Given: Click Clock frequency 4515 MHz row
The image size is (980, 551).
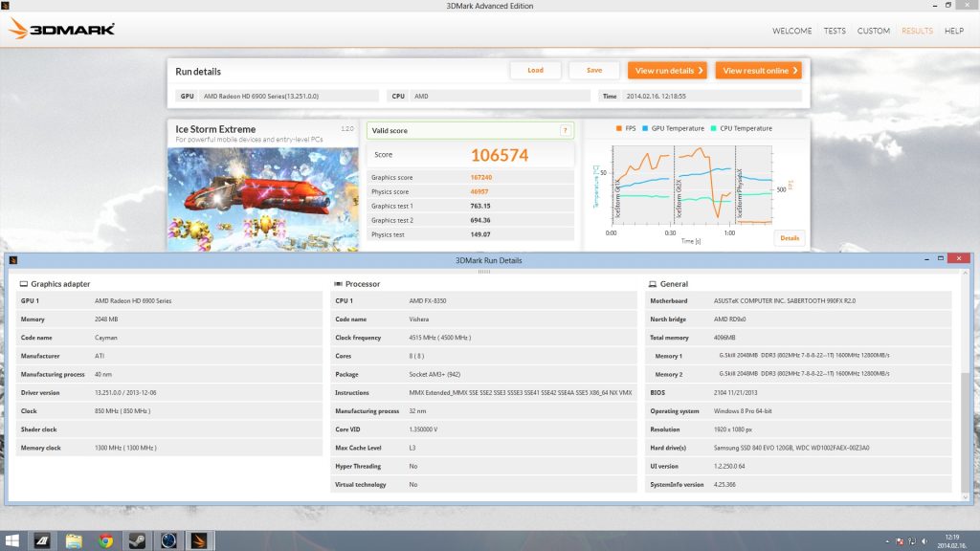Looking at the screenshot, I should (x=483, y=338).
